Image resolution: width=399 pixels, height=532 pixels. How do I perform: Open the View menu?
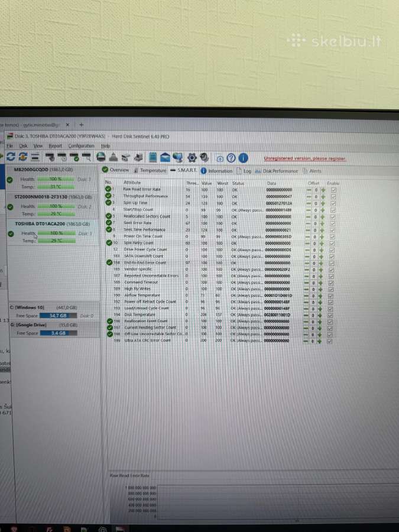[38, 145]
